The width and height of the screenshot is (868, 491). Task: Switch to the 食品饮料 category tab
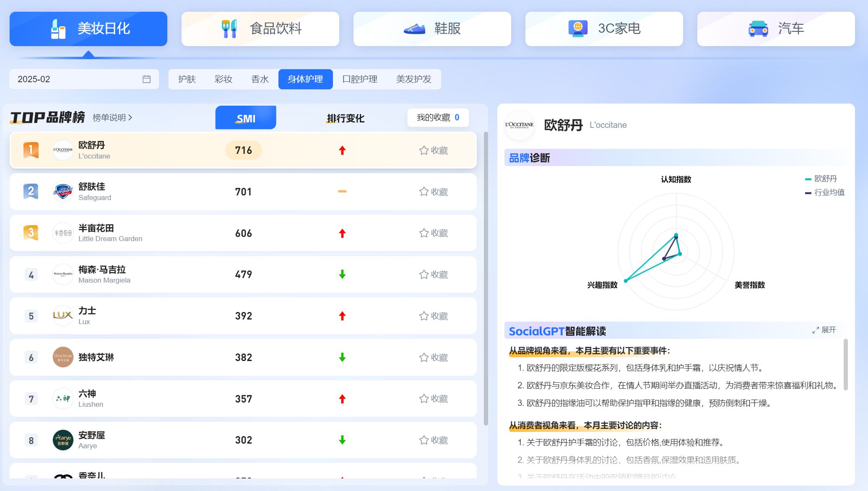point(260,29)
